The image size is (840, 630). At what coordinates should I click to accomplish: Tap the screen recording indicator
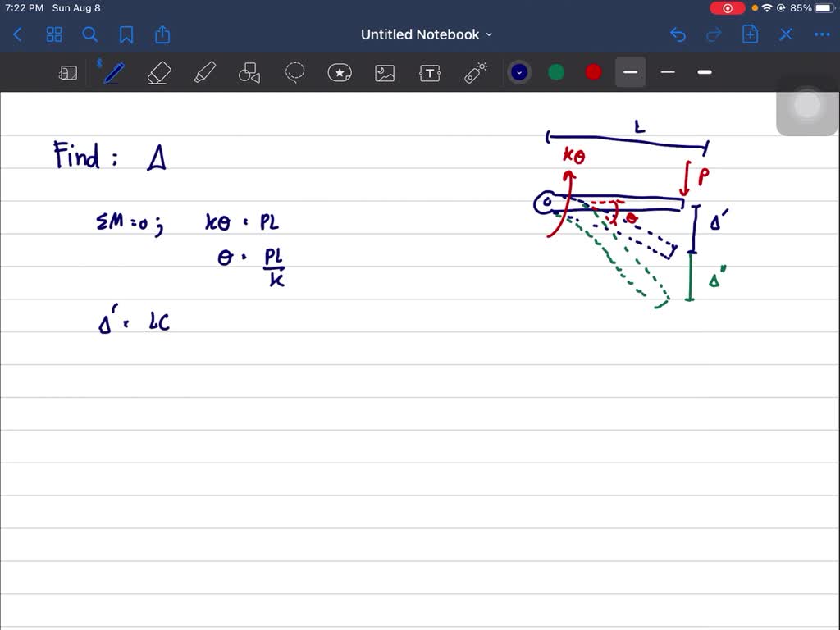[x=728, y=8]
